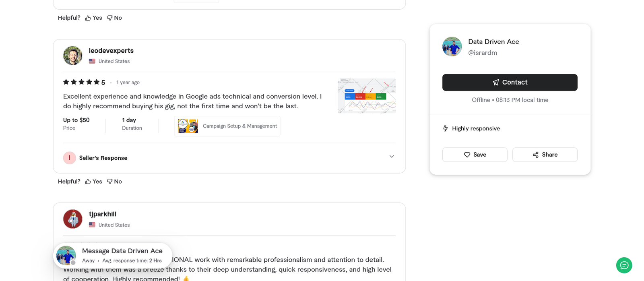Click the heart icon on Save
The image size is (644, 281).
point(467,155)
